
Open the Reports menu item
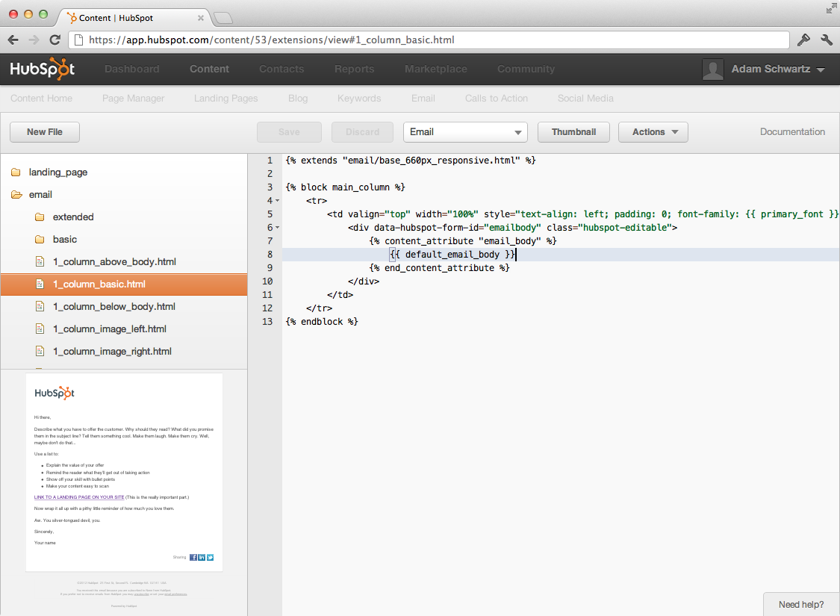point(354,69)
